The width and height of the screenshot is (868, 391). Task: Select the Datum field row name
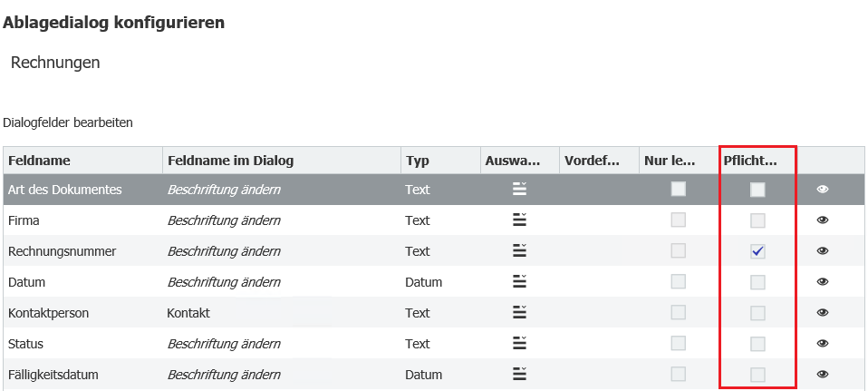(x=26, y=282)
